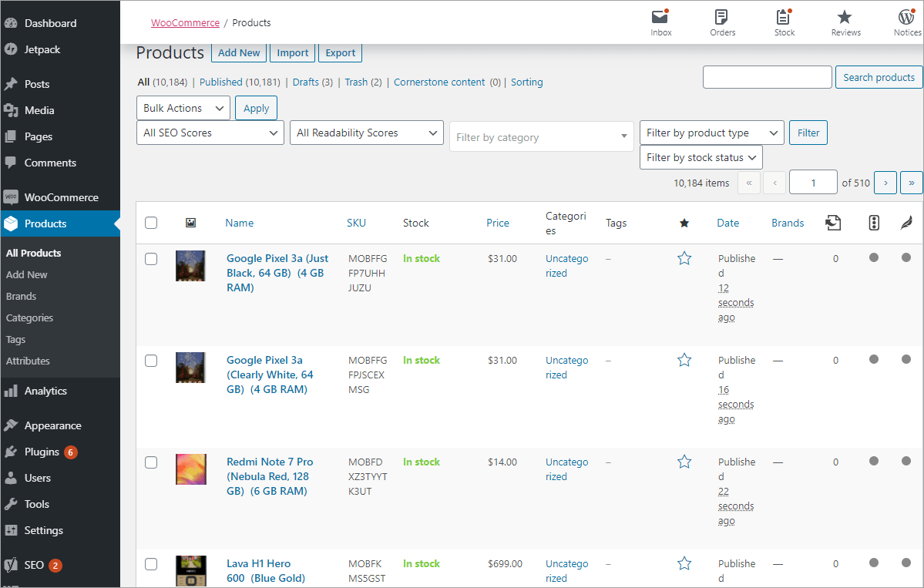Check the select-all products checkbox

click(x=152, y=223)
